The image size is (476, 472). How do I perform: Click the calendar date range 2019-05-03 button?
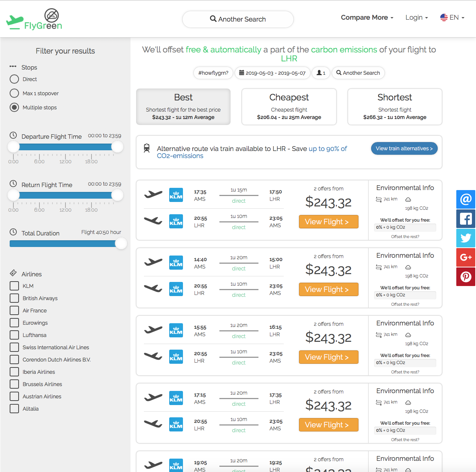coord(272,73)
